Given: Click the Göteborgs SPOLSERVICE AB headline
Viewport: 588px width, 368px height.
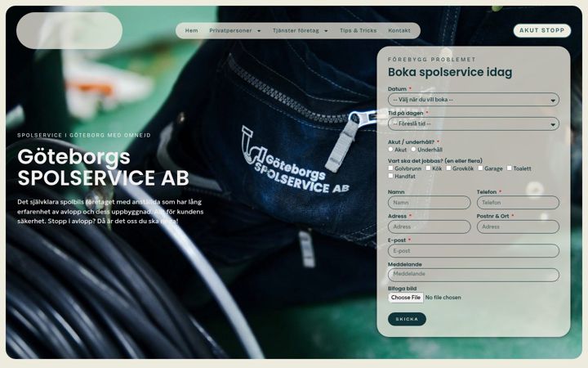Looking at the screenshot, I should [x=103, y=167].
